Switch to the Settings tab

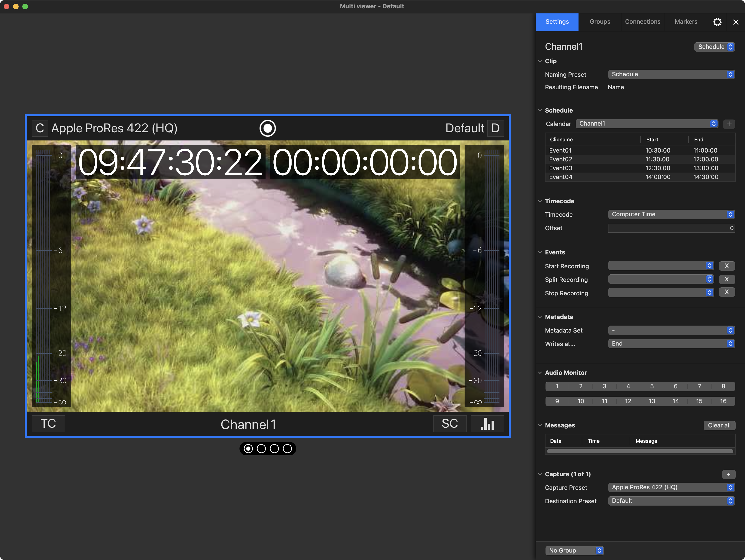tap(557, 22)
